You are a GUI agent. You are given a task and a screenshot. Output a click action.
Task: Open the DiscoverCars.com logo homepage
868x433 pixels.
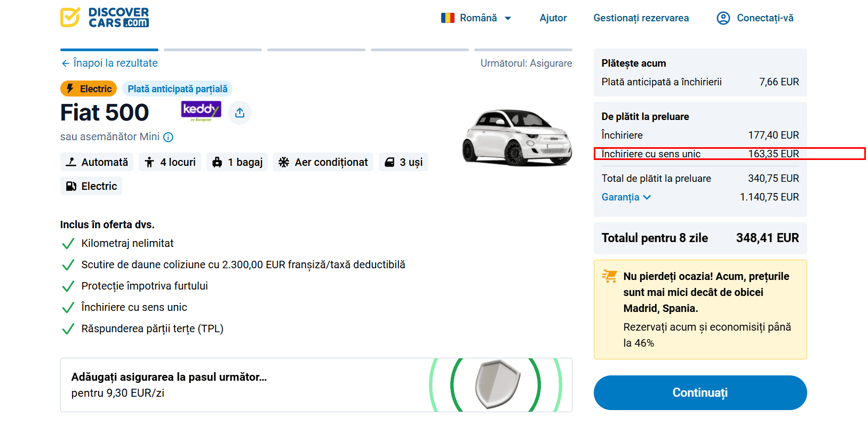click(105, 18)
